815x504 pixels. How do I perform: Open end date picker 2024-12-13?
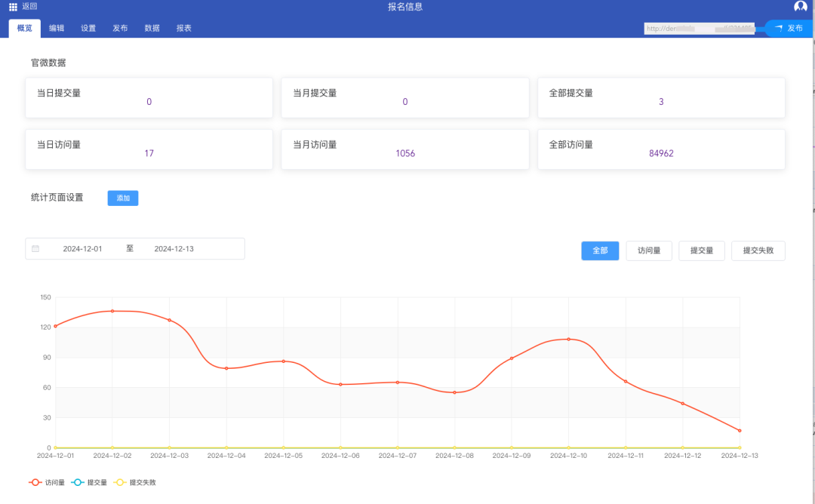[x=174, y=249]
